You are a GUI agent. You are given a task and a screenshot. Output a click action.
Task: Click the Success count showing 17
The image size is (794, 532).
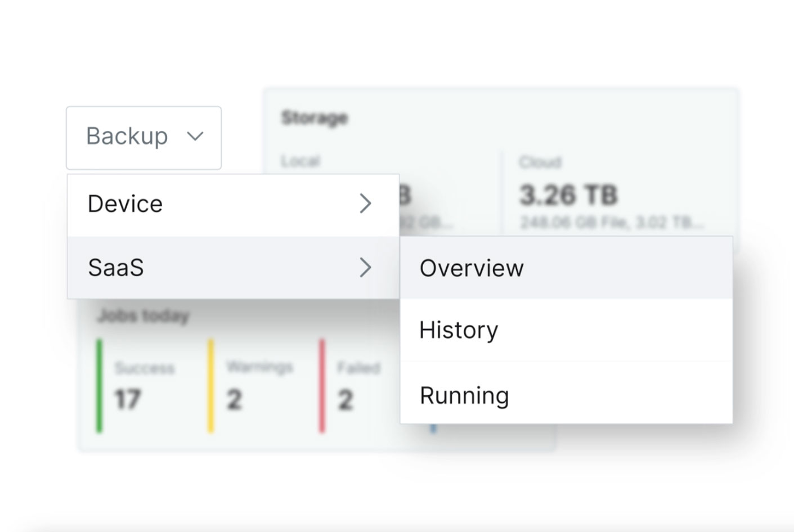128,400
